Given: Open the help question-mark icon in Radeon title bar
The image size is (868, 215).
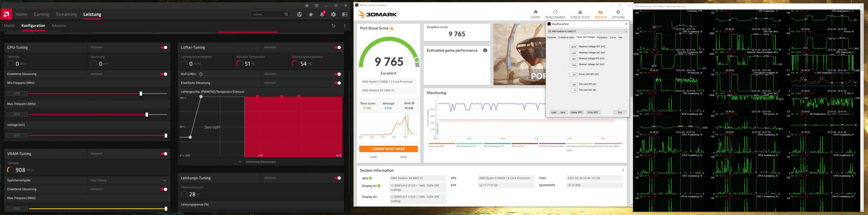Looking at the screenshot, I should [x=316, y=6].
